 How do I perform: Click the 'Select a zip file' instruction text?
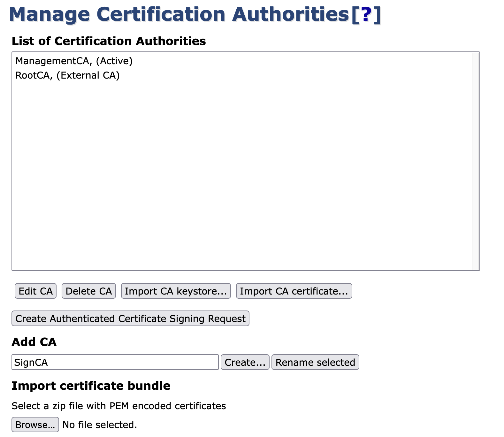click(x=118, y=406)
